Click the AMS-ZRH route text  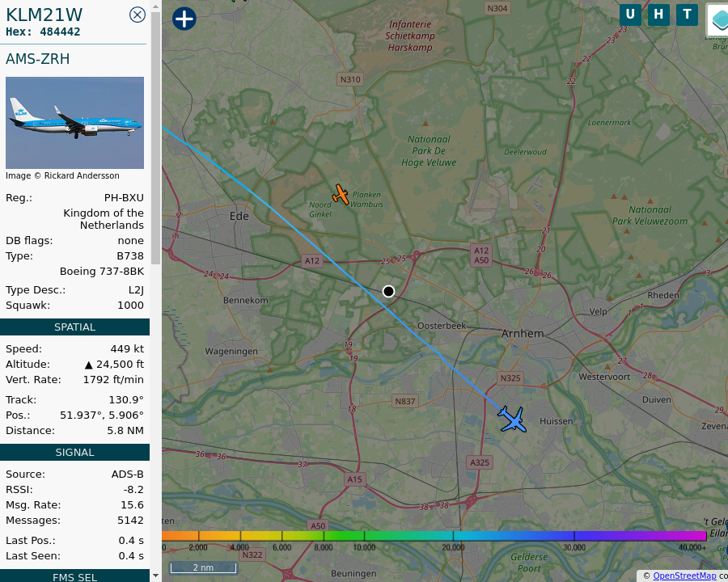point(37,59)
